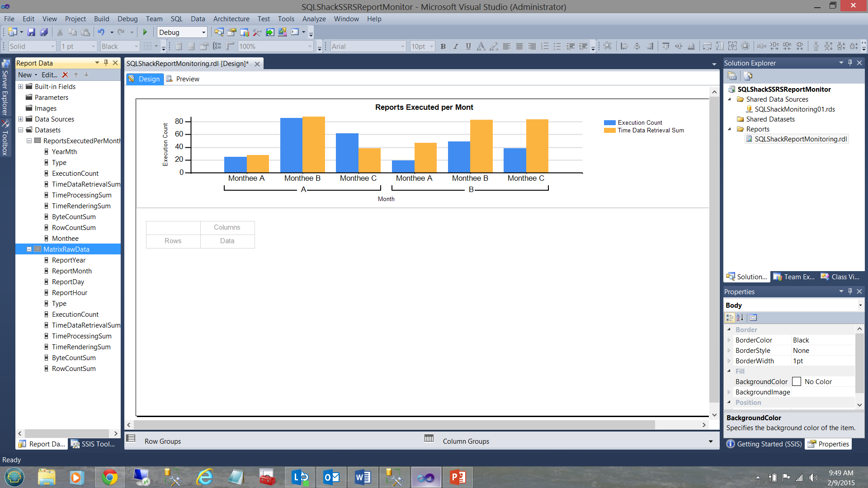Select the ReportHour field in MatrixRawData
The width and height of the screenshot is (868, 488).
pos(69,293)
